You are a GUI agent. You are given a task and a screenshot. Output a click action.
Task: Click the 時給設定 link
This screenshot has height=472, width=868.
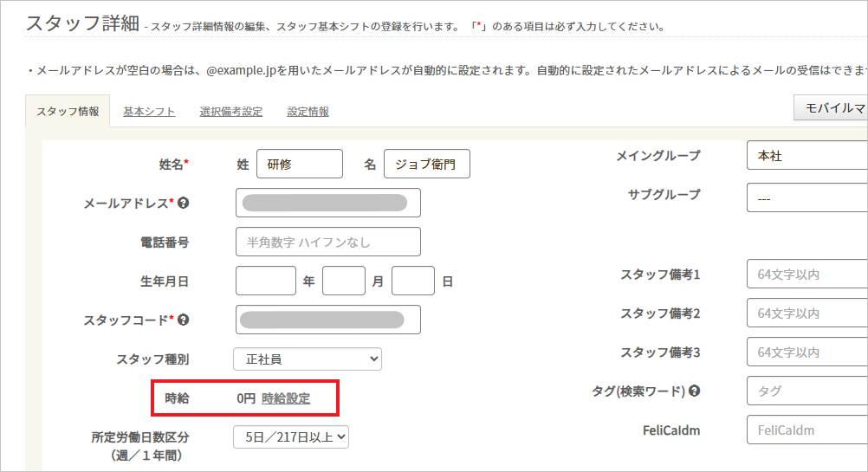[286, 398]
